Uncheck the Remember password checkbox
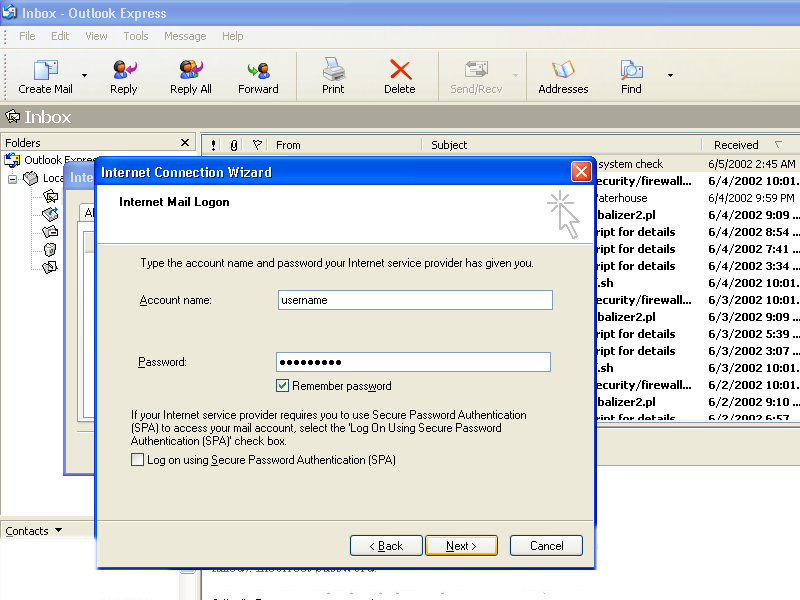800x600 pixels. (x=282, y=386)
